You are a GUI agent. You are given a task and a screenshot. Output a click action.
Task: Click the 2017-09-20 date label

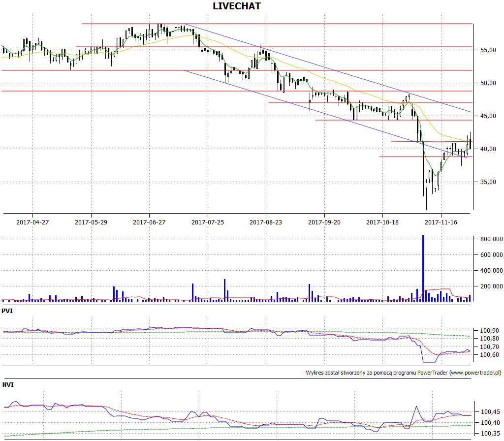[x=324, y=222]
